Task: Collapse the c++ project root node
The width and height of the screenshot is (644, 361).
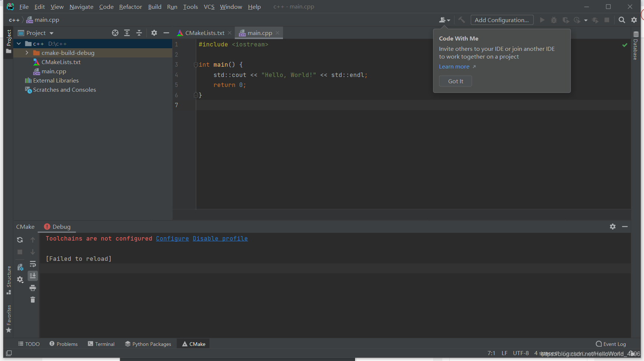Action: (x=19, y=43)
